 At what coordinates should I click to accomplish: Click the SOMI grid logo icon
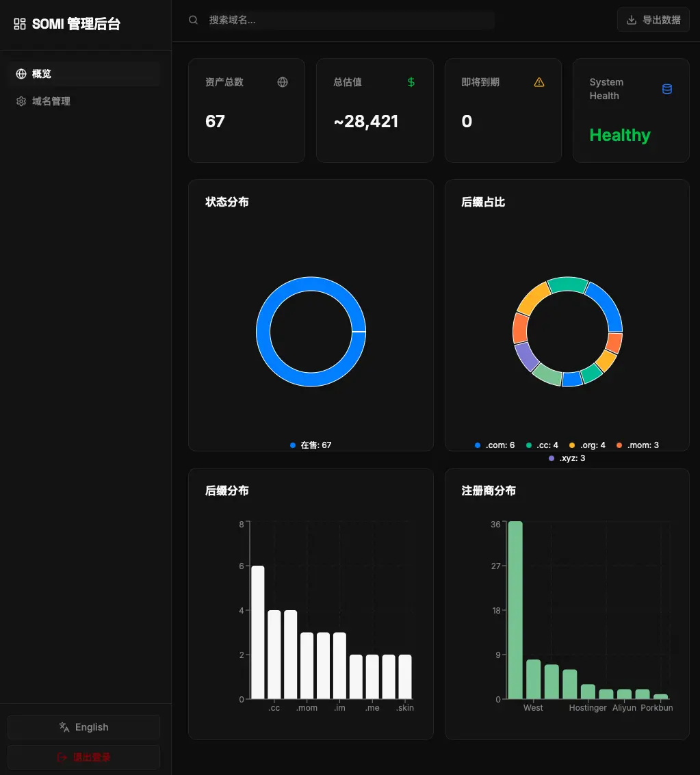point(20,24)
